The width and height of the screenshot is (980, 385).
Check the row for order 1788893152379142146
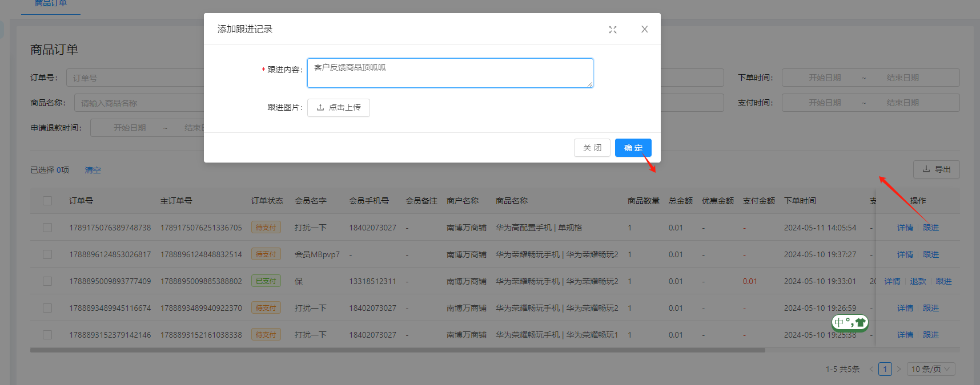pyautogui.click(x=47, y=335)
